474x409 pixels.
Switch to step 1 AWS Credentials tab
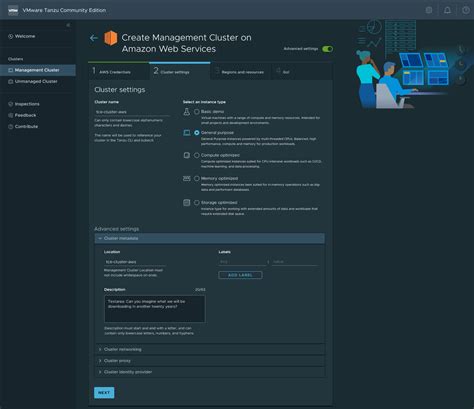coord(118,71)
